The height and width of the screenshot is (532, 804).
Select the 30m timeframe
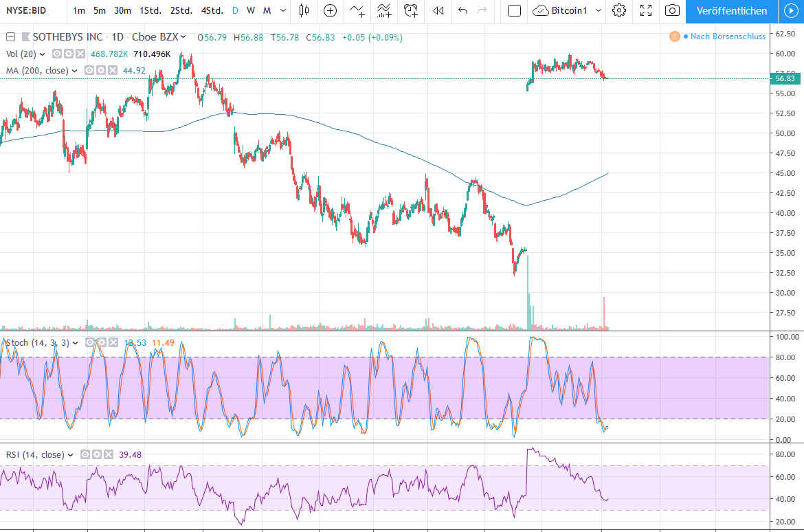(x=122, y=10)
